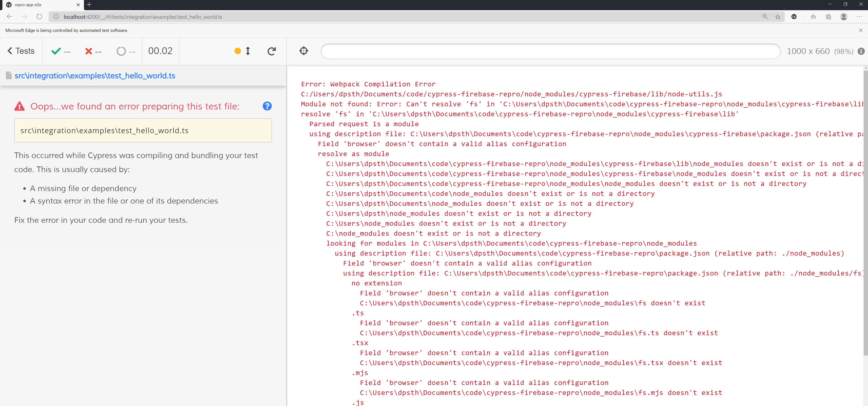
Task: Open the browser profile account menu
Action: coord(844,17)
